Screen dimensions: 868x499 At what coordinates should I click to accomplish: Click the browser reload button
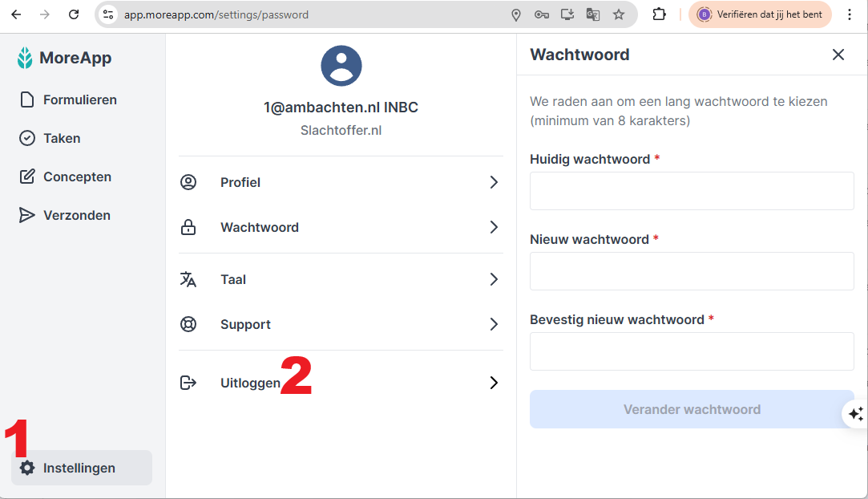point(74,14)
